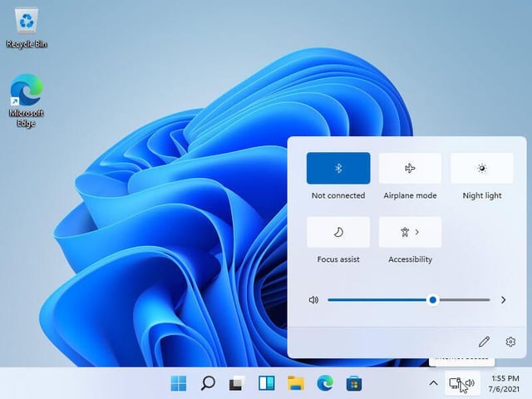
Task: Open audio output options arrow next to volume
Action: point(503,300)
